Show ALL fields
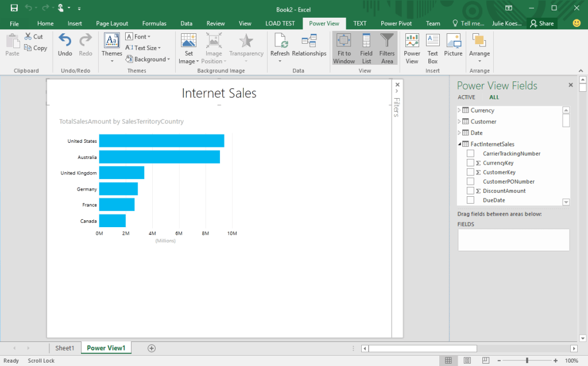The width and height of the screenshot is (588, 366). 494,98
